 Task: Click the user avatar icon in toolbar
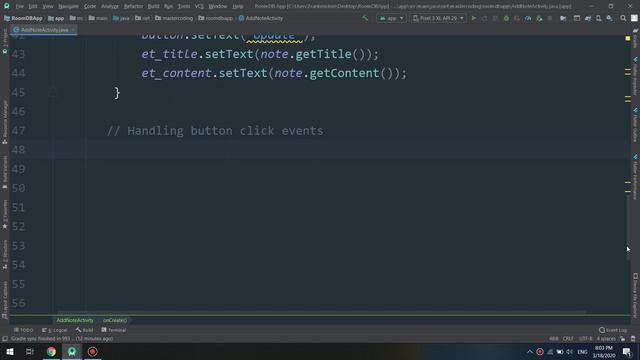[634, 18]
